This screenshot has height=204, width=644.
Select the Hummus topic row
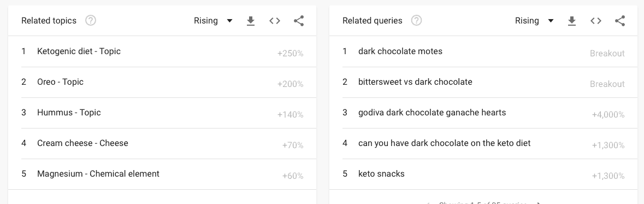click(x=162, y=113)
